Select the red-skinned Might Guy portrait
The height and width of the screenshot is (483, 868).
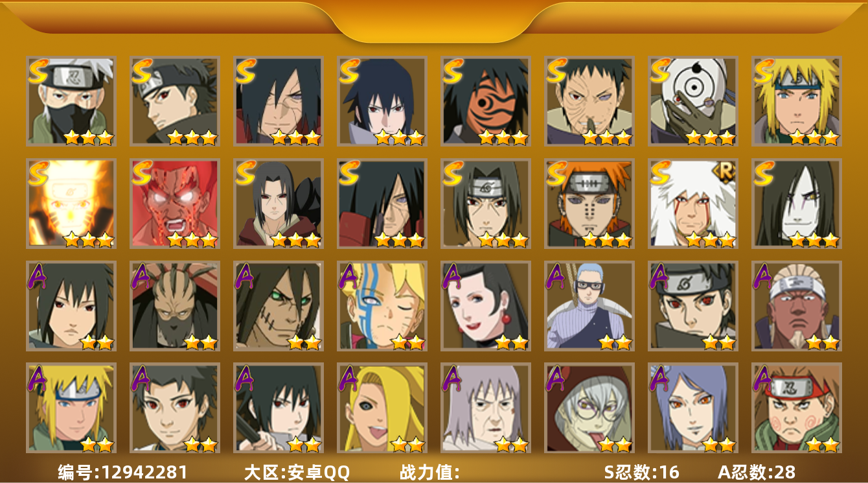[174, 204]
